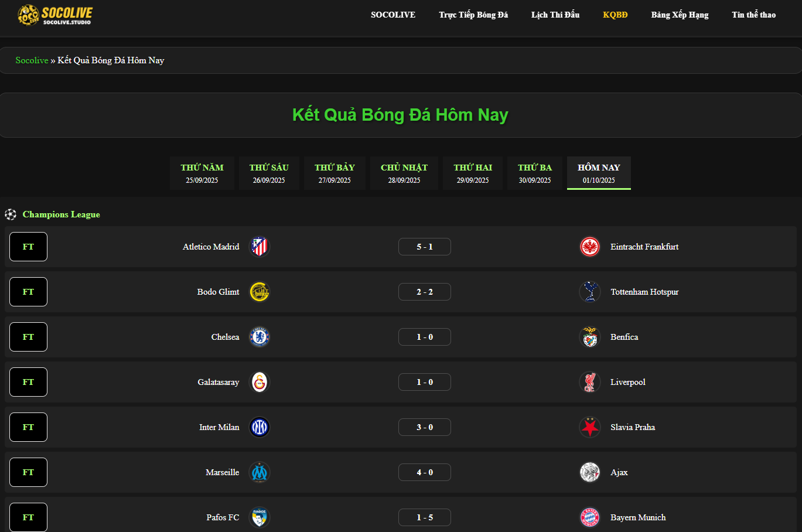The height and width of the screenshot is (532, 802).
Task: Click the Socolive logo in the header
Action: coord(55,15)
